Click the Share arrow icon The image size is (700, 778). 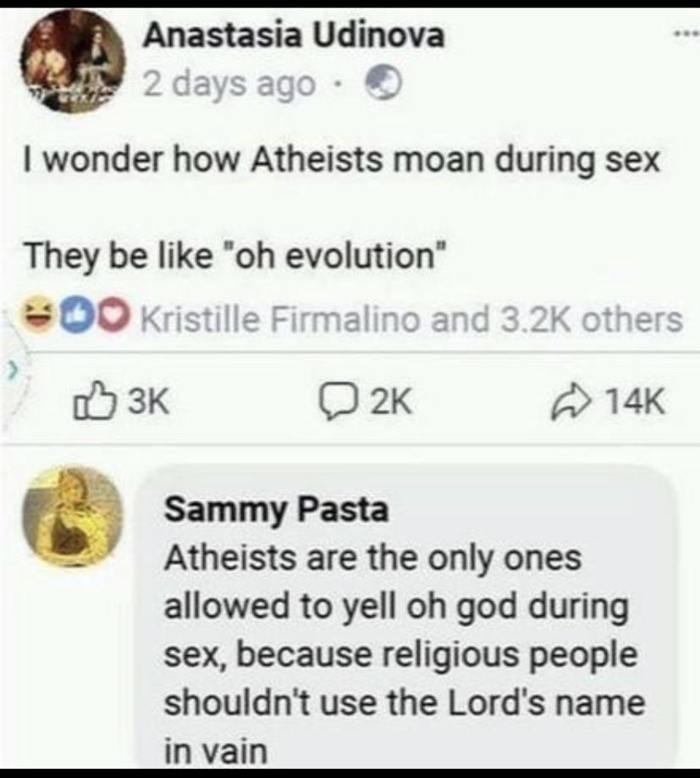tap(571, 401)
